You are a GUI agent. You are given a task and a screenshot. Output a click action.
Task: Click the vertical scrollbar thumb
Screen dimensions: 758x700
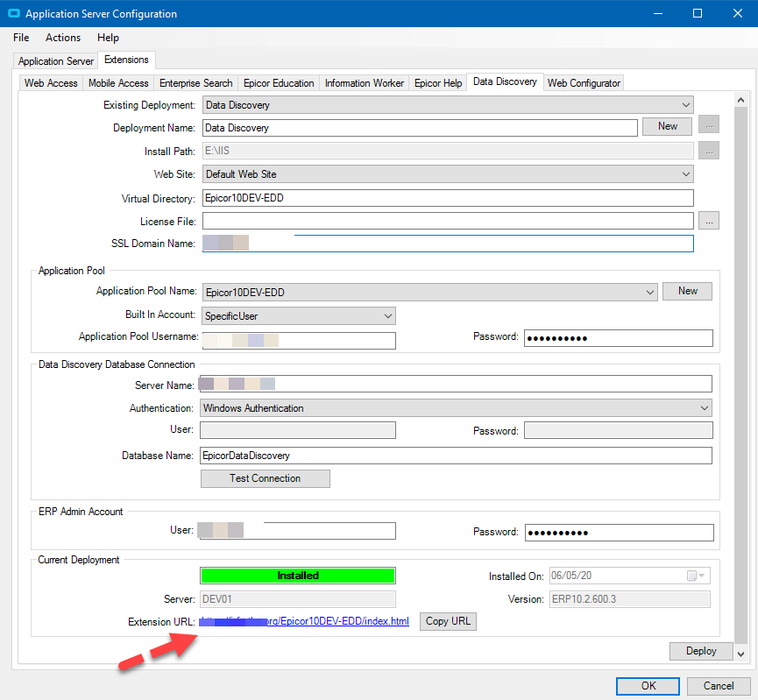click(x=740, y=376)
